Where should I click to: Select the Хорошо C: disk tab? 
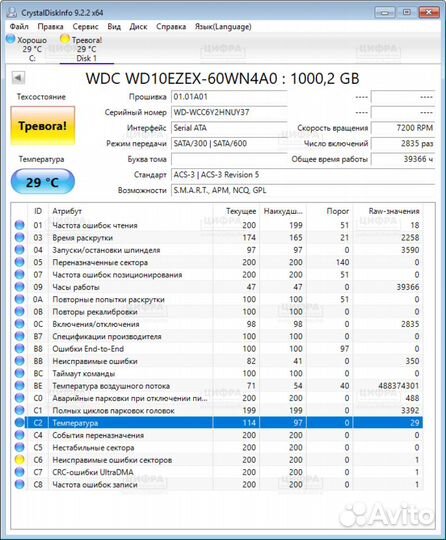[27, 48]
